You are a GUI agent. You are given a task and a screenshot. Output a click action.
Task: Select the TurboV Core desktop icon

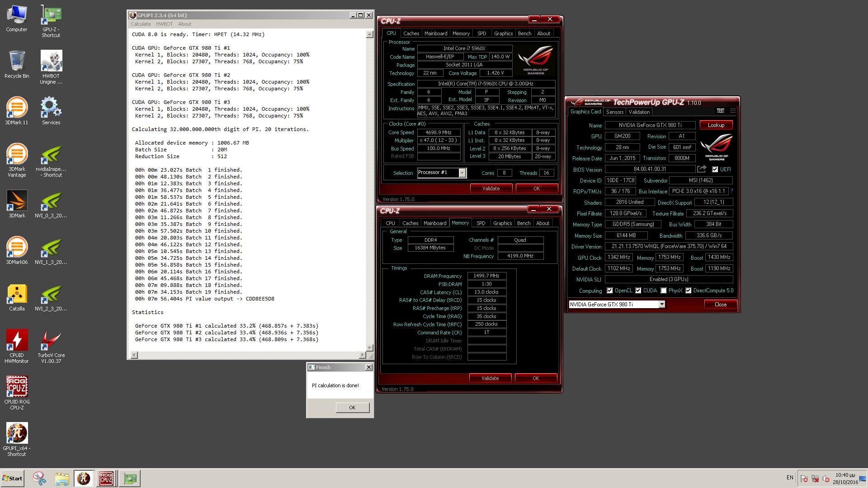point(51,347)
